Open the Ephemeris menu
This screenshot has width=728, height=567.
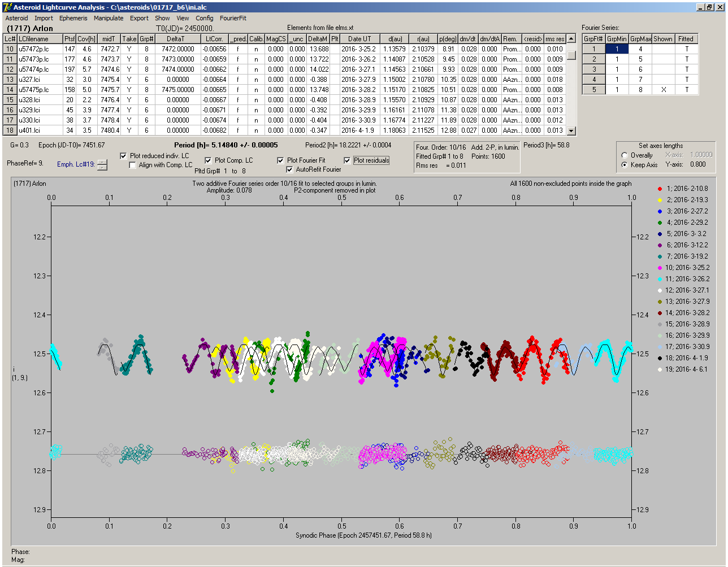pos(73,18)
